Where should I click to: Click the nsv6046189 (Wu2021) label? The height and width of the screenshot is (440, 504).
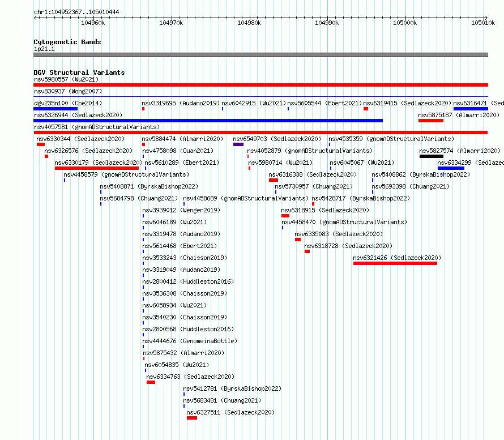click(174, 222)
